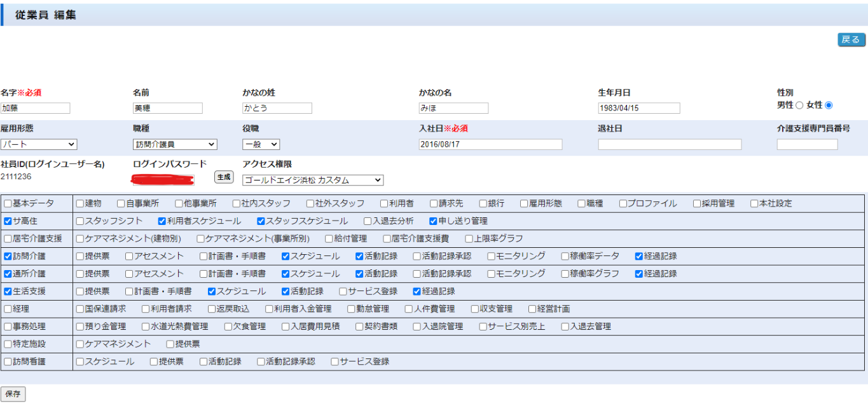Check the サービス登録 checkbox in 訪問看護 row
Screen dimensions: 868x408
334,362
